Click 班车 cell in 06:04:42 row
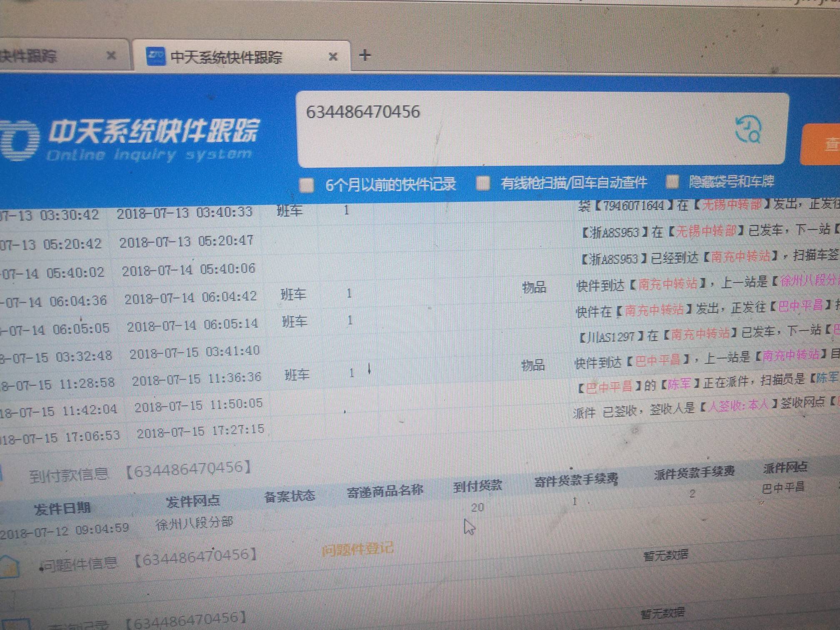This screenshot has height=630, width=840. [293, 295]
